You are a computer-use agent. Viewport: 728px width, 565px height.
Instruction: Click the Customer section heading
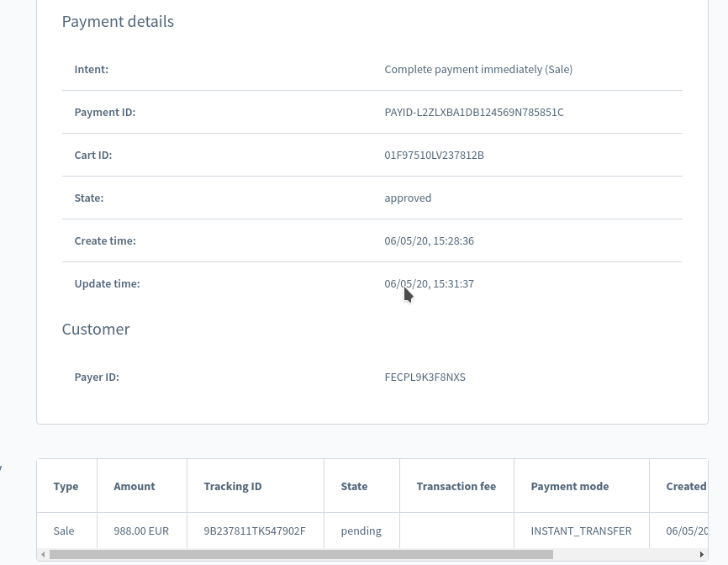[95, 329]
